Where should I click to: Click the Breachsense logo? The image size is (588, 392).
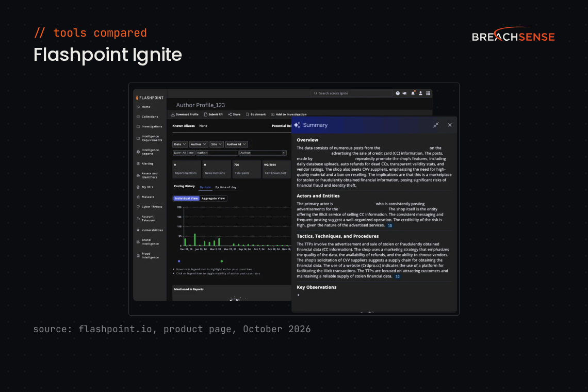tap(513, 35)
